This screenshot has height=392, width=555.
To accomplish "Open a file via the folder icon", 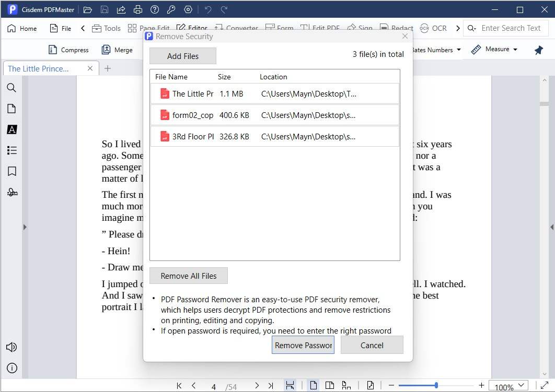I will (x=87, y=9).
